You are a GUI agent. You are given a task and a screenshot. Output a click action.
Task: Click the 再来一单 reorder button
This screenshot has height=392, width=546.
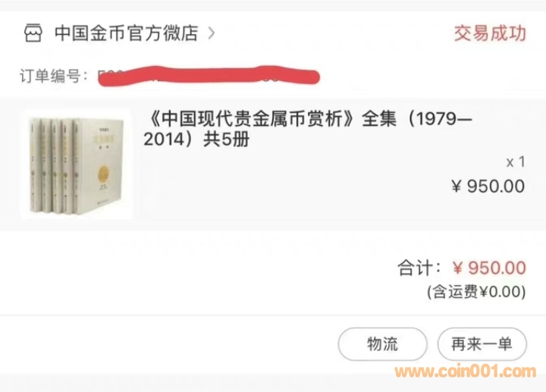482,344
